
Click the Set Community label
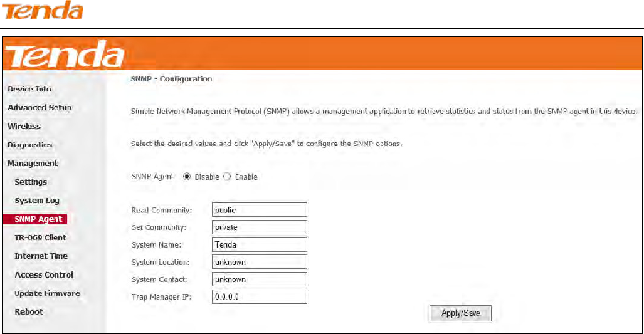pos(159,227)
